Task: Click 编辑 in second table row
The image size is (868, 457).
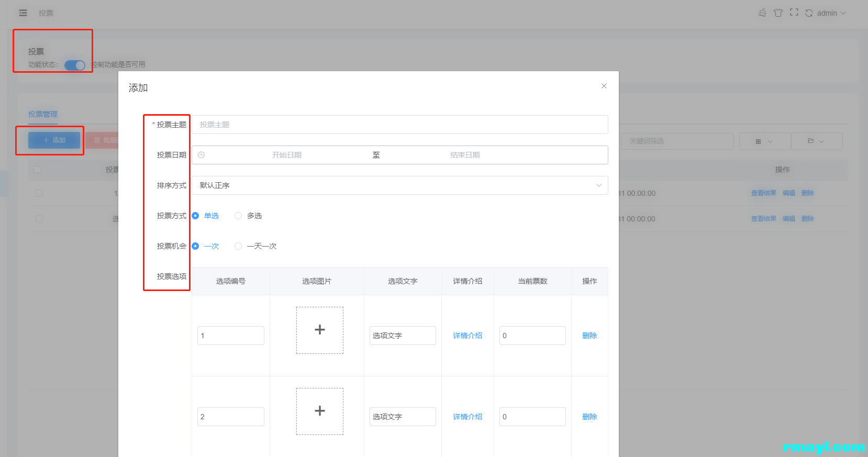Action: (x=789, y=219)
